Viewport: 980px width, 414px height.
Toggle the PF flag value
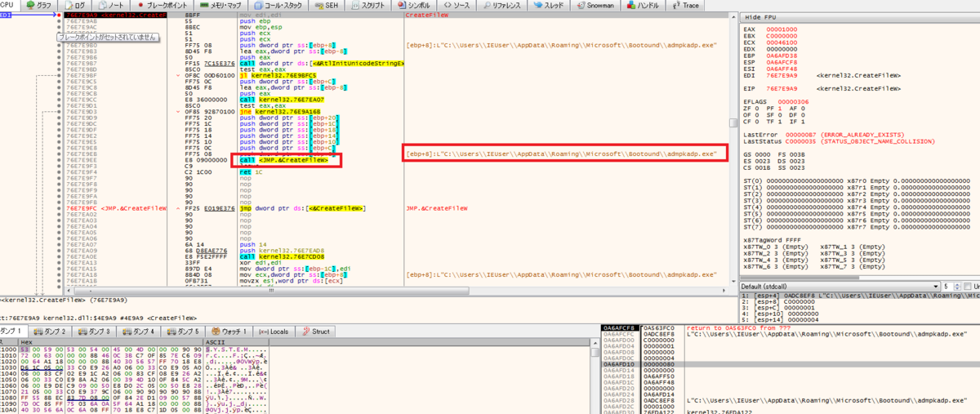780,108
